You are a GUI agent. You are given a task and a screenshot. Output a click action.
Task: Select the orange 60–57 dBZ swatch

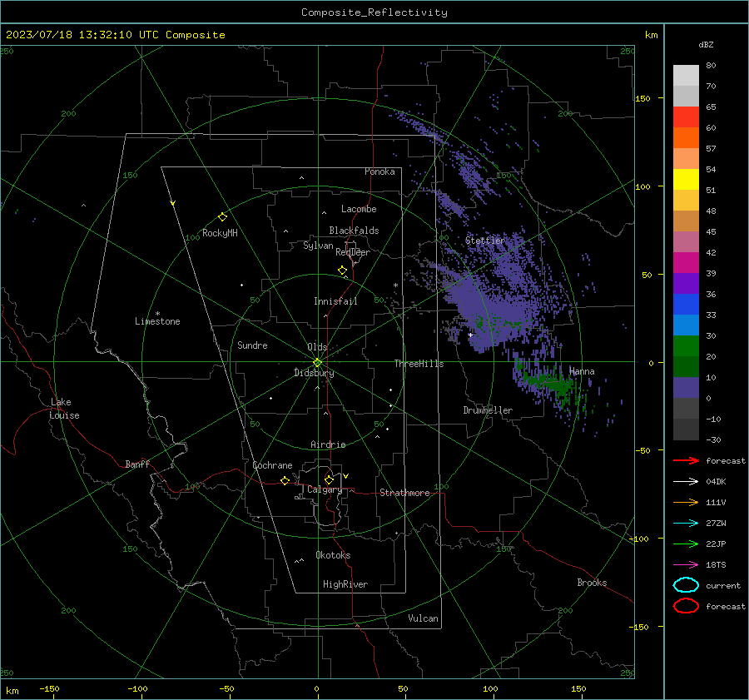tap(686, 137)
